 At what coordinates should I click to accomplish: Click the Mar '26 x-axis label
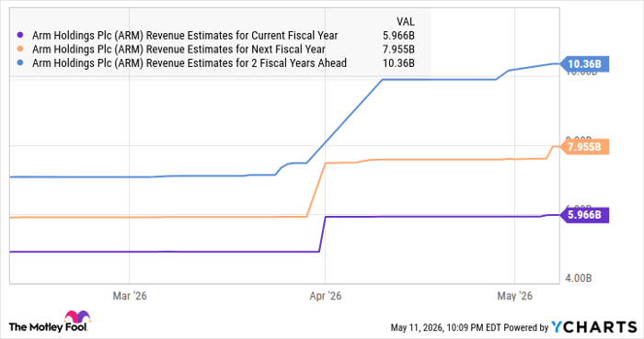pyautogui.click(x=130, y=296)
